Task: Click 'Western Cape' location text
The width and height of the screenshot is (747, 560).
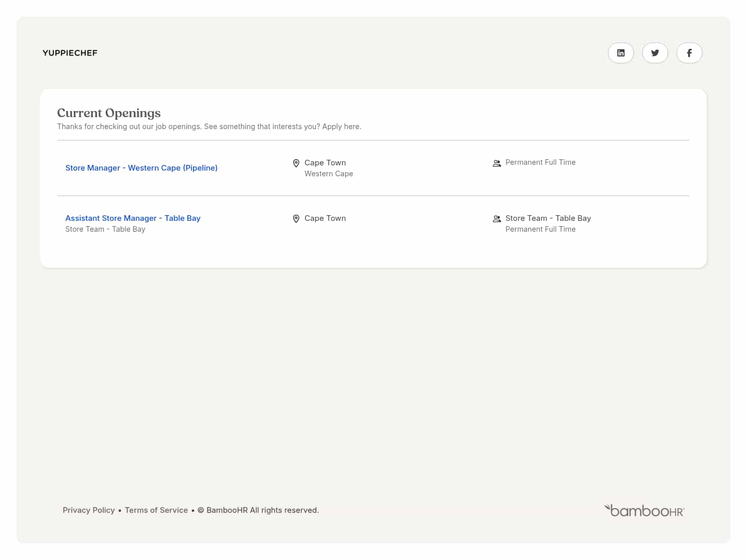Action: (x=329, y=174)
